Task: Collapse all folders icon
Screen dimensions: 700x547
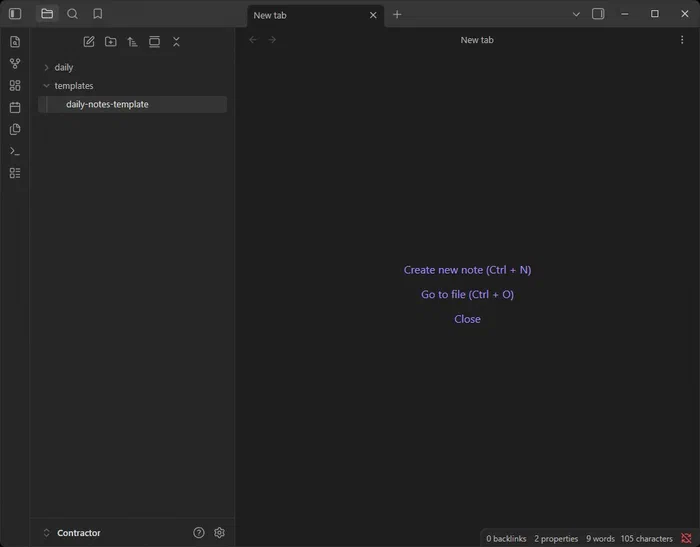Action: [176, 42]
